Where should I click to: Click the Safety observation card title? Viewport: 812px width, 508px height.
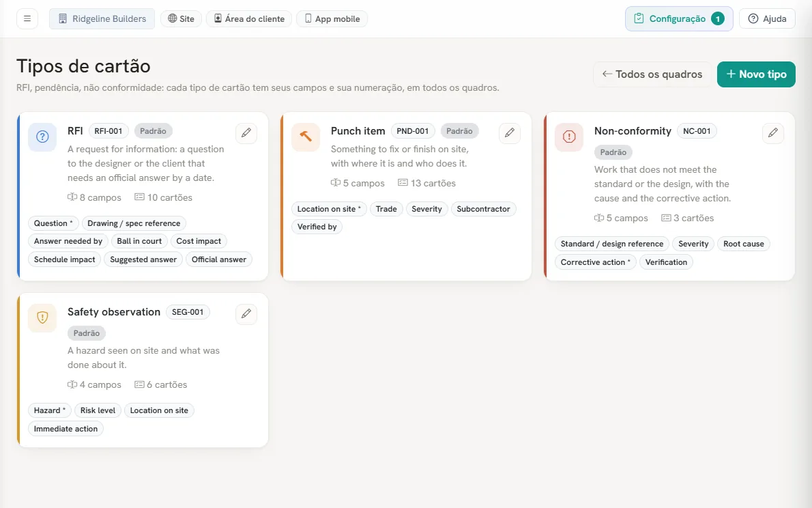pyautogui.click(x=114, y=311)
